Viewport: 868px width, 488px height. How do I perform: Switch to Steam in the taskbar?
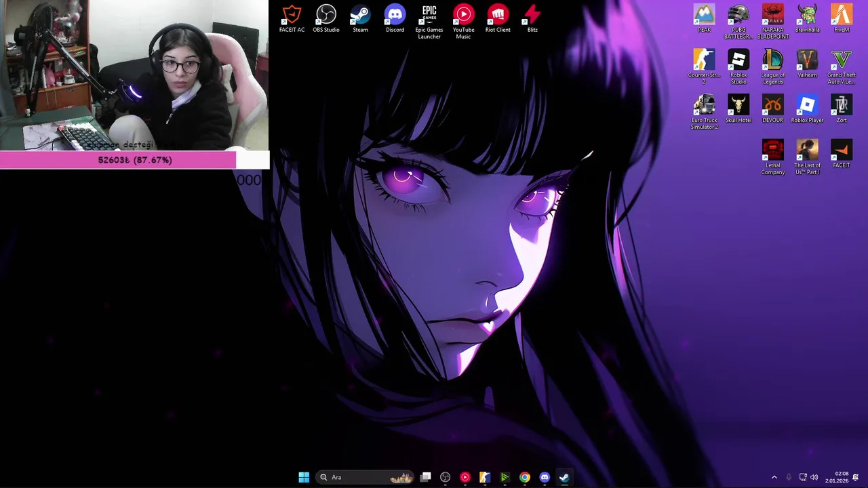564,477
